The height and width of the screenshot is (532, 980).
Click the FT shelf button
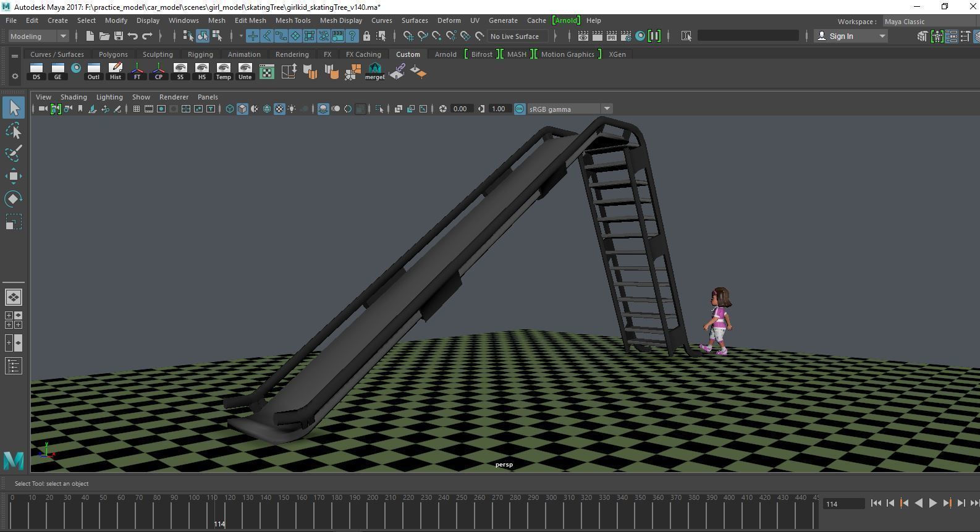[137, 72]
